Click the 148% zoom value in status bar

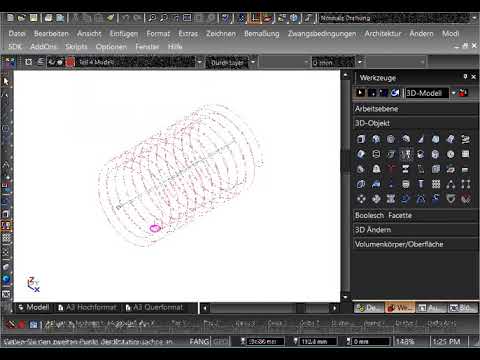[x=405, y=342]
